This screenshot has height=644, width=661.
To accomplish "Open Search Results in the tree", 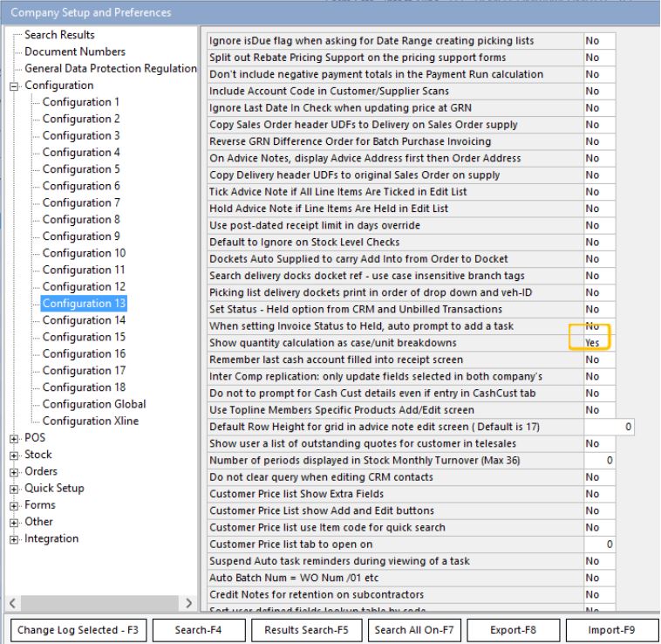I will point(59,35).
